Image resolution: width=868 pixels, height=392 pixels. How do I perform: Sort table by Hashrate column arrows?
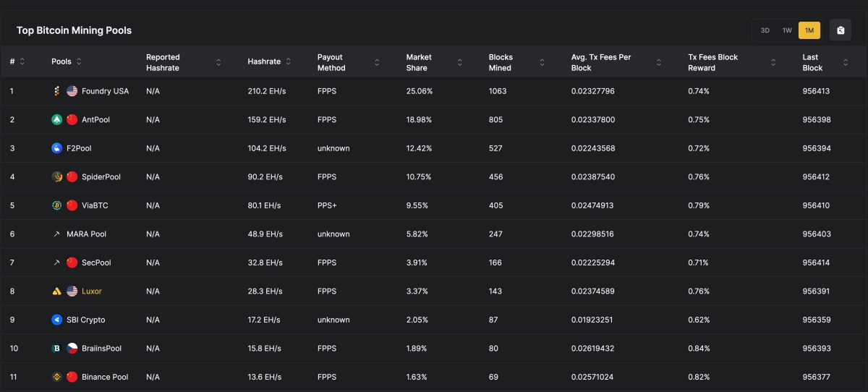[289, 61]
